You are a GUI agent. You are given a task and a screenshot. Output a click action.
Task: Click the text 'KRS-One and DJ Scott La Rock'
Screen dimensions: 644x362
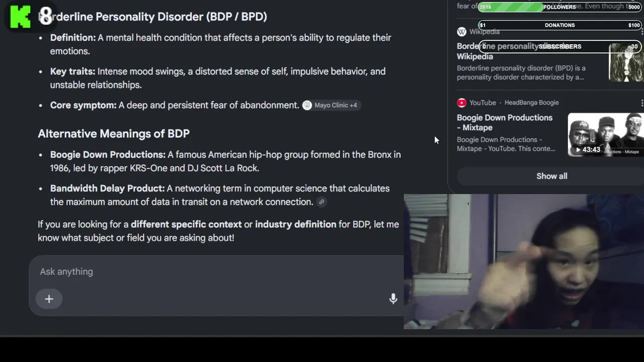pos(194,168)
